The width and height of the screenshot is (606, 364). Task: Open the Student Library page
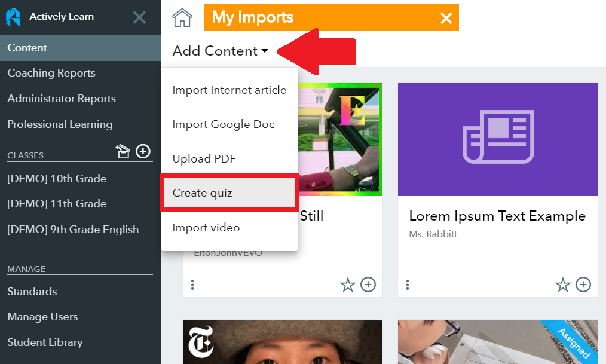pos(45,342)
